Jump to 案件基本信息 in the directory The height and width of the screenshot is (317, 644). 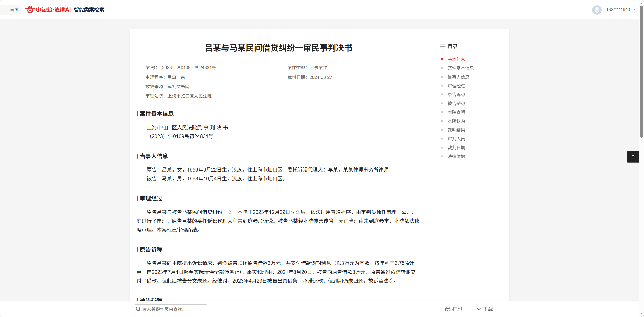pos(460,68)
